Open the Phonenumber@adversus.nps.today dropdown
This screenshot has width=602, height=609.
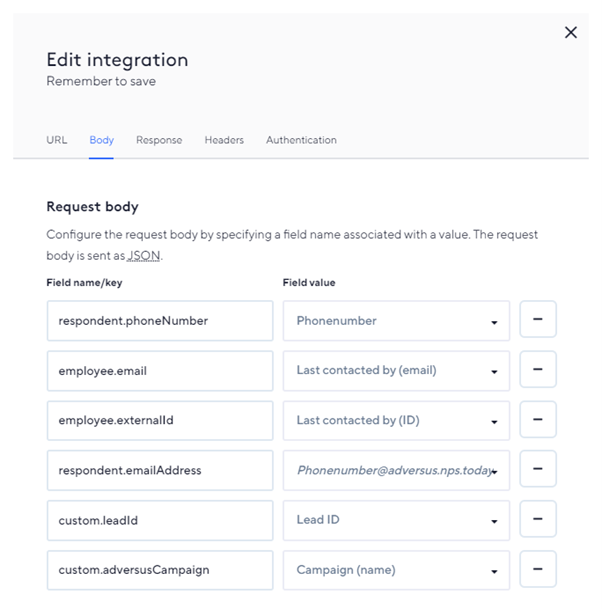[396, 471]
